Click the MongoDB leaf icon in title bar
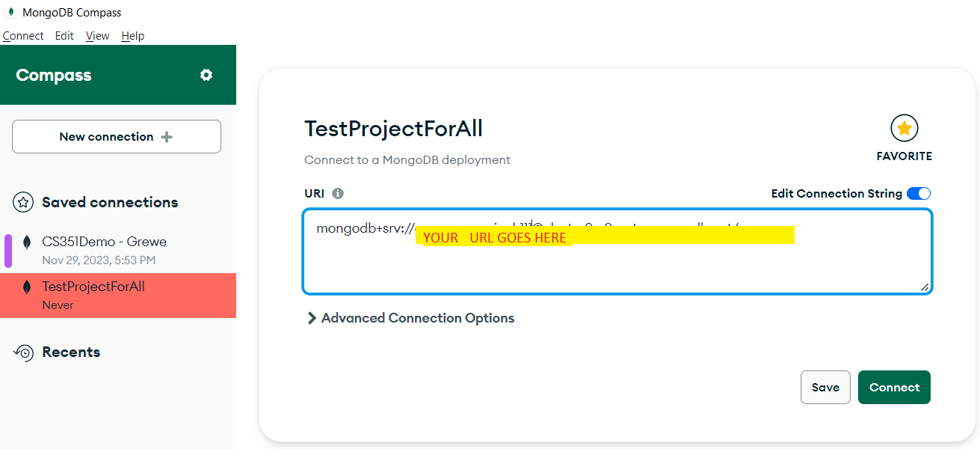 point(10,12)
